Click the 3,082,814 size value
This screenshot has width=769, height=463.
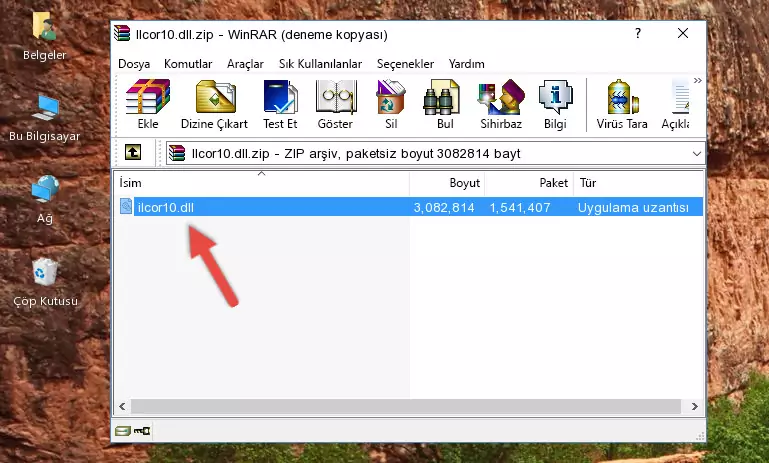[x=444, y=207]
